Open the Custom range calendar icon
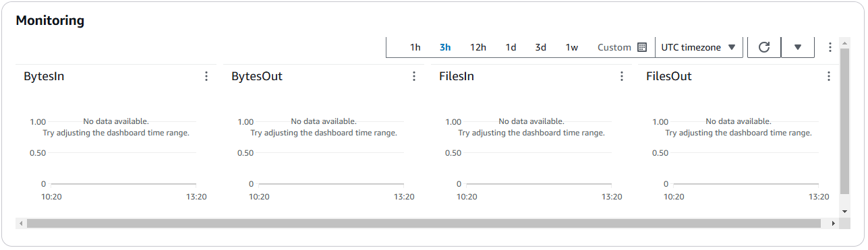Viewport: 868px width, 250px height. coord(642,47)
